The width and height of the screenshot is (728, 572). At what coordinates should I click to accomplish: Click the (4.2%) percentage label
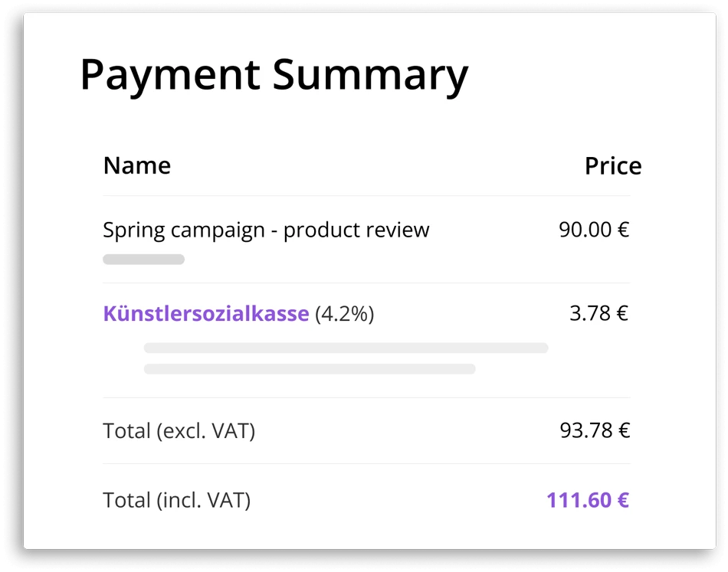(345, 314)
